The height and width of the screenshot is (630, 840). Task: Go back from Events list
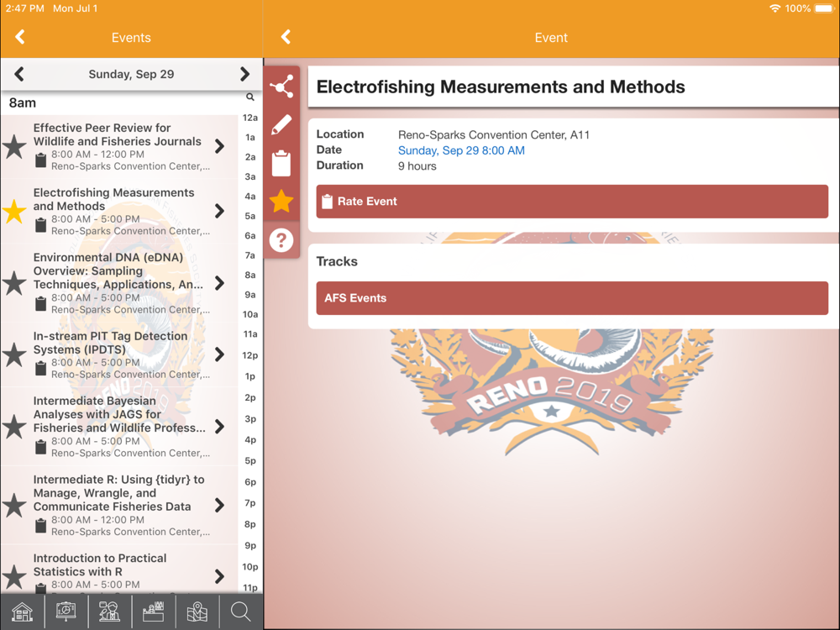[x=20, y=37]
